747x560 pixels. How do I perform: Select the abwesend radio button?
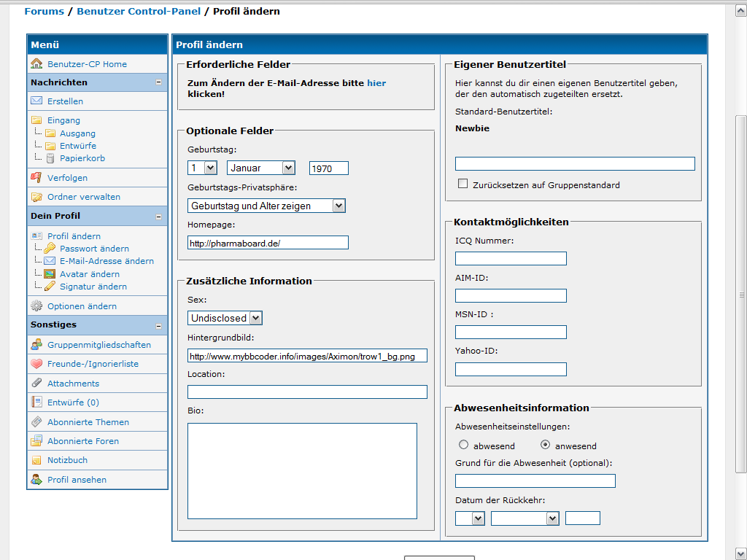click(463, 445)
